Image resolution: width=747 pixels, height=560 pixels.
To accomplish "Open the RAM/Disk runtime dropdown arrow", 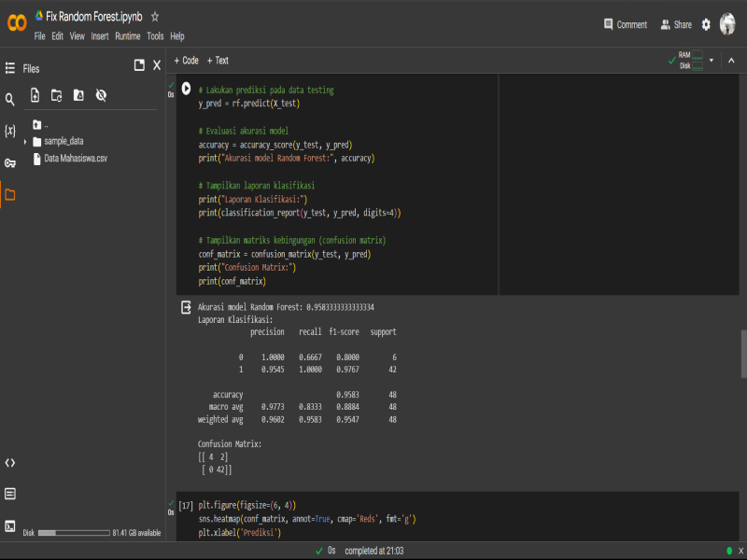I will coord(712,61).
